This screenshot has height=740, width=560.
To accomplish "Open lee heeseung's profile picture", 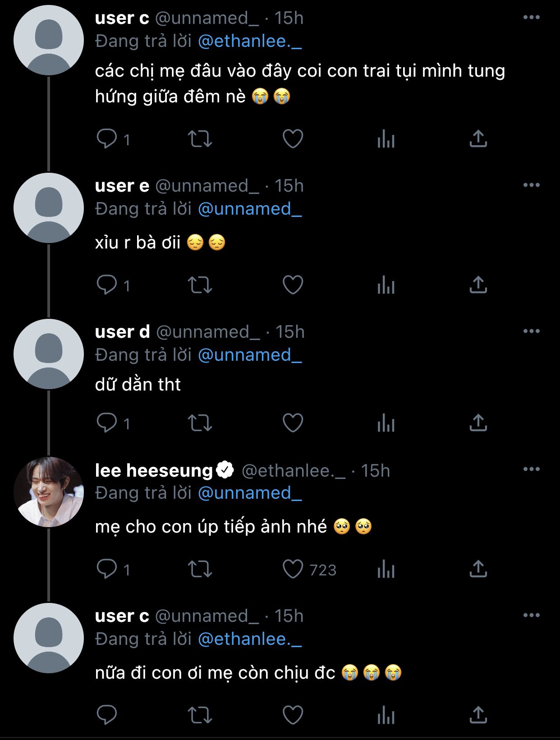I will (49, 492).
